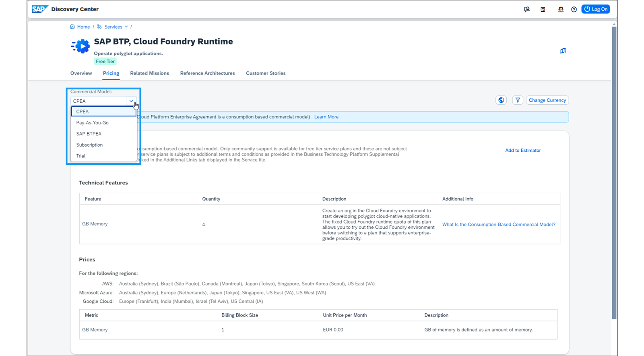Follow the Learn More link
This screenshot has width=644, height=356.
click(x=326, y=117)
